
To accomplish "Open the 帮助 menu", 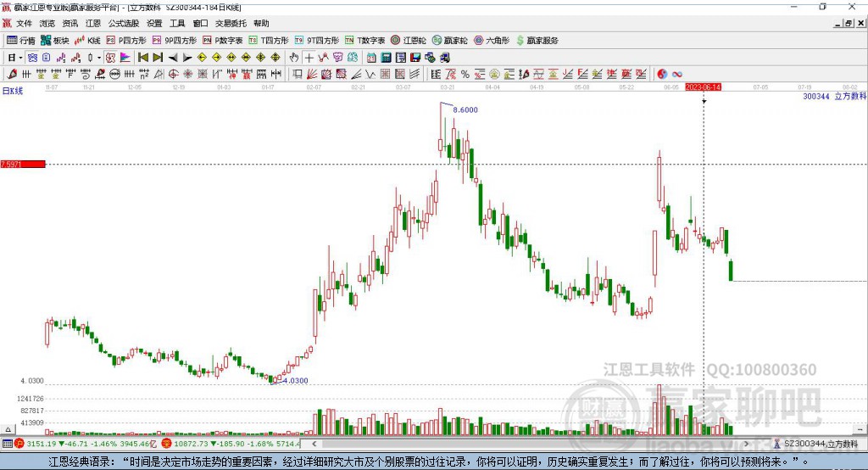I will point(261,23).
